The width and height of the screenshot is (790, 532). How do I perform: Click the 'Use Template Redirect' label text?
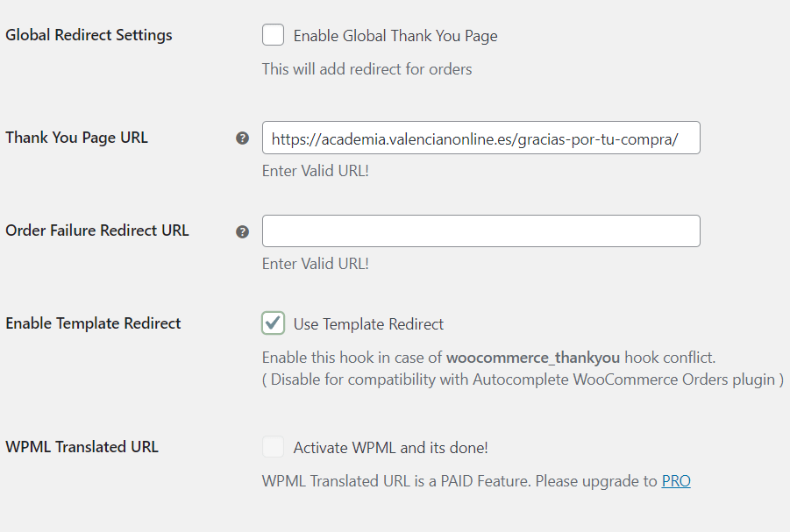[368, 324]
